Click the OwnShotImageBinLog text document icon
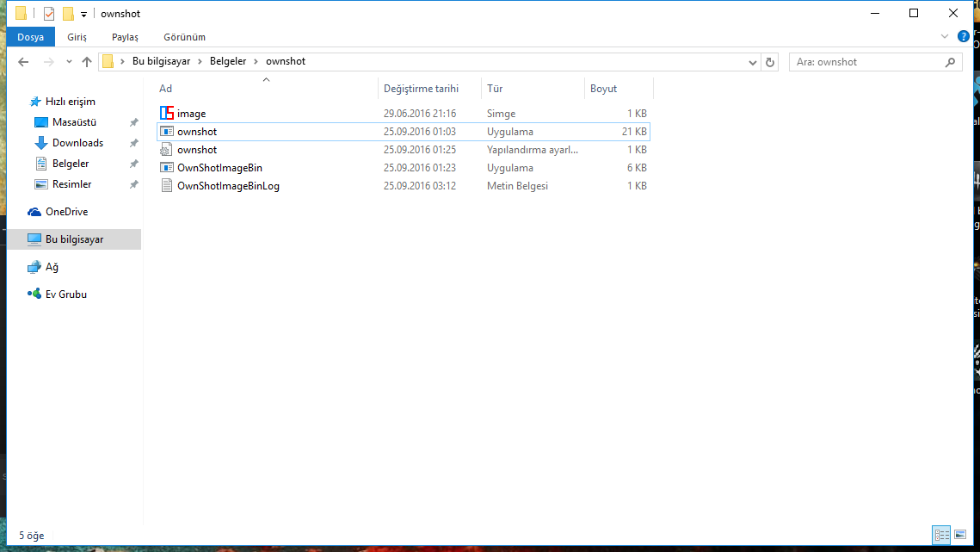Screen dimensions: 980x552 coord(166,186)
